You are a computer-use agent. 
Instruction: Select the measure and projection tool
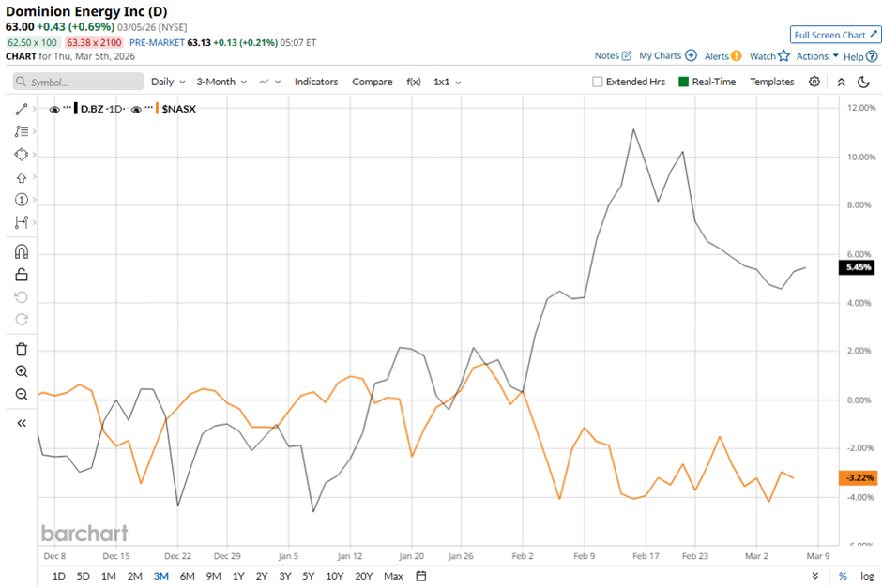22,222
